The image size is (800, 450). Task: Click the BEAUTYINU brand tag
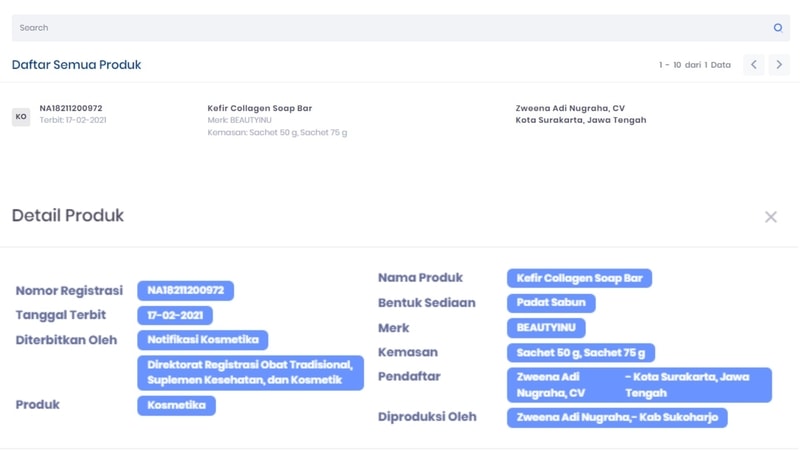pyautogui.click(x=546, y=328)
